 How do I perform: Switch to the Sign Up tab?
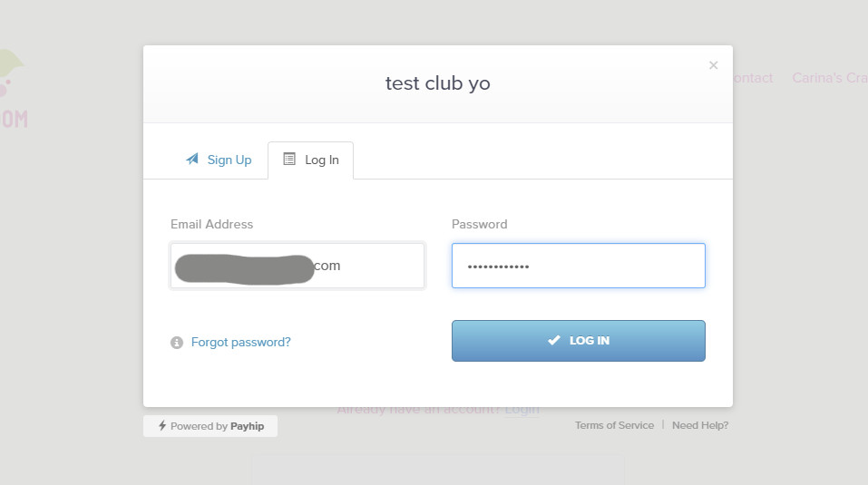[218, 160]
